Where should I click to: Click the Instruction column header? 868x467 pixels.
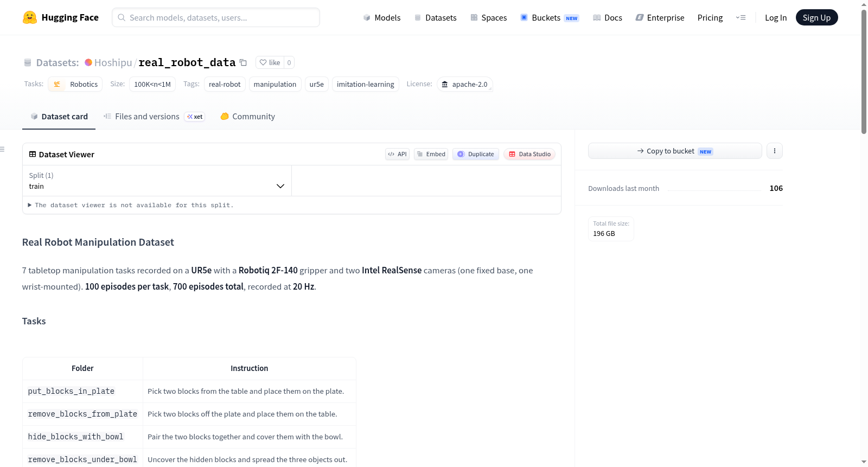[250, 368]
